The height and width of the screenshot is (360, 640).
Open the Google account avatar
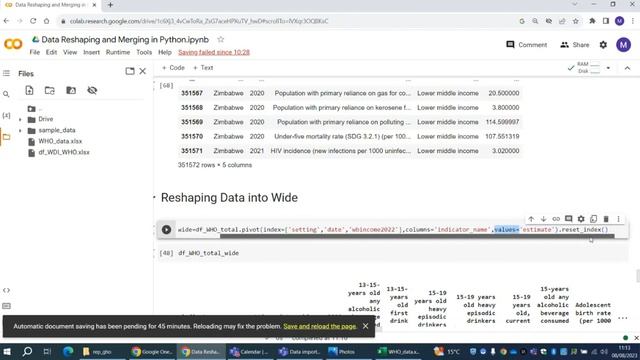[x=623, y=45]
